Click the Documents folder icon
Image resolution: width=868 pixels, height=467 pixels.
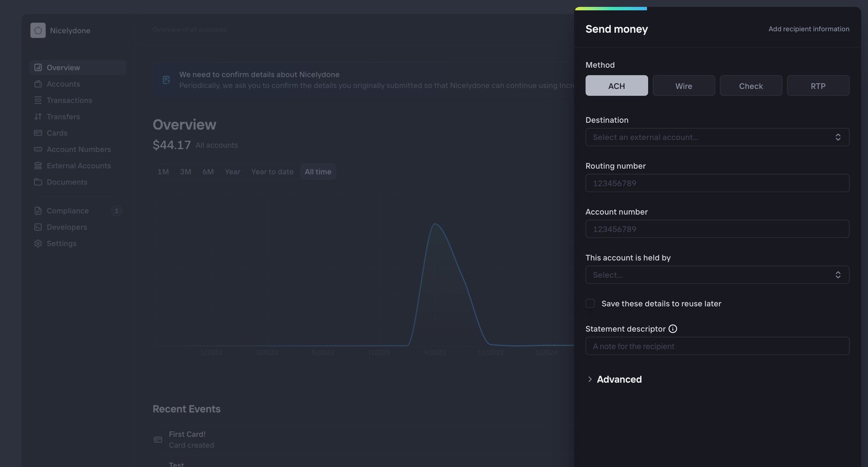click(x=38, y=182)
